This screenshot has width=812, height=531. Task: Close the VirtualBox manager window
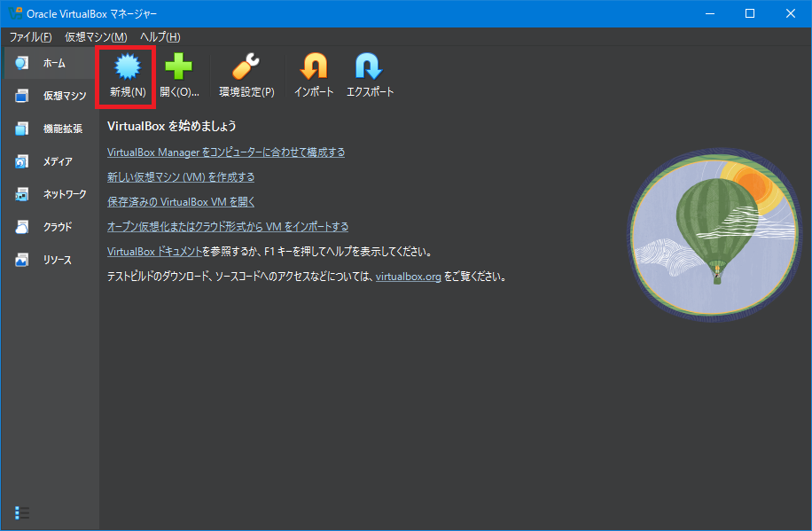[790, 13]
